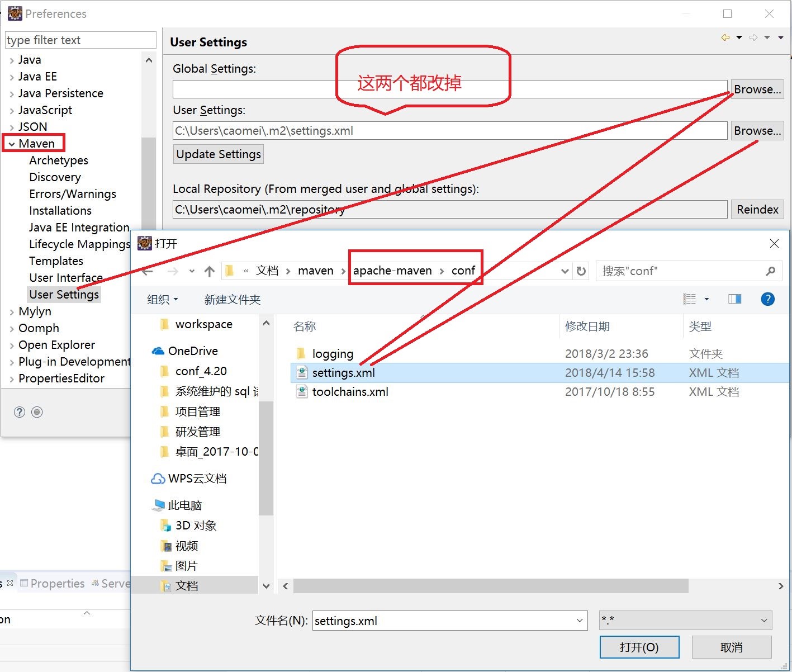Click the type filter text field
The width and height of the screenshot is (792, 672).
click(80, 40)
